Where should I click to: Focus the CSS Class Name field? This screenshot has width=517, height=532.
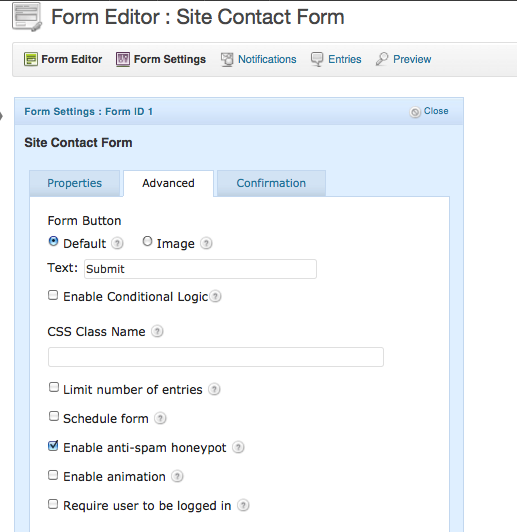click(216, 357)
